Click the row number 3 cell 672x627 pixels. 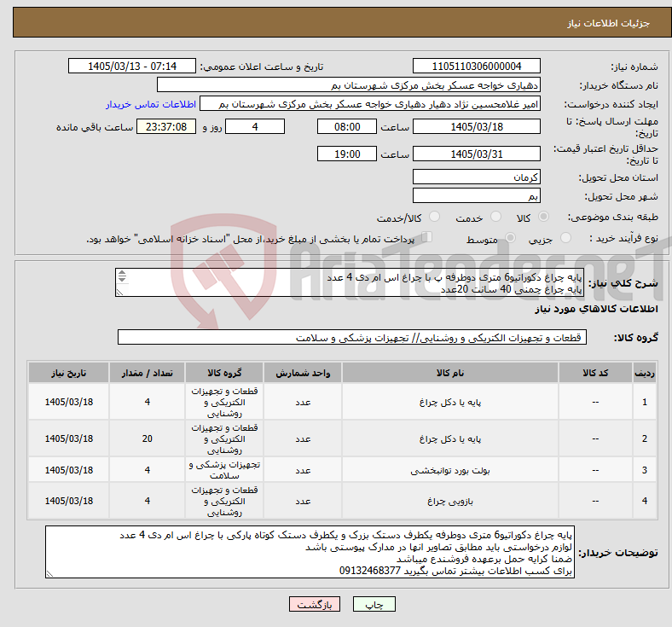pos(644,470)
